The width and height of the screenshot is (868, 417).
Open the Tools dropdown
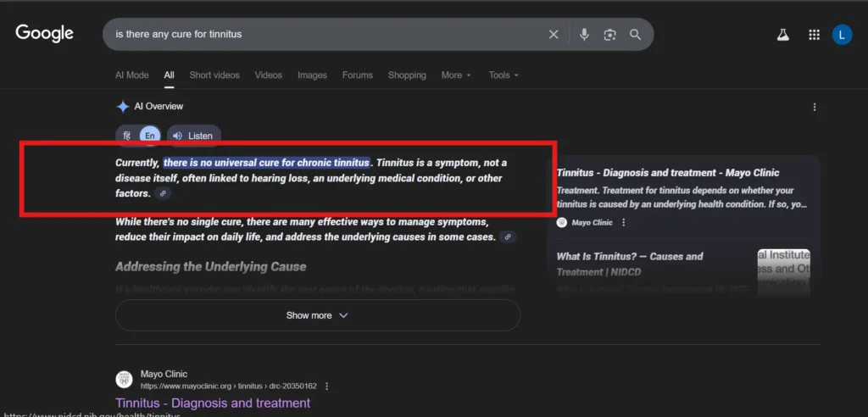coord(503,75)
